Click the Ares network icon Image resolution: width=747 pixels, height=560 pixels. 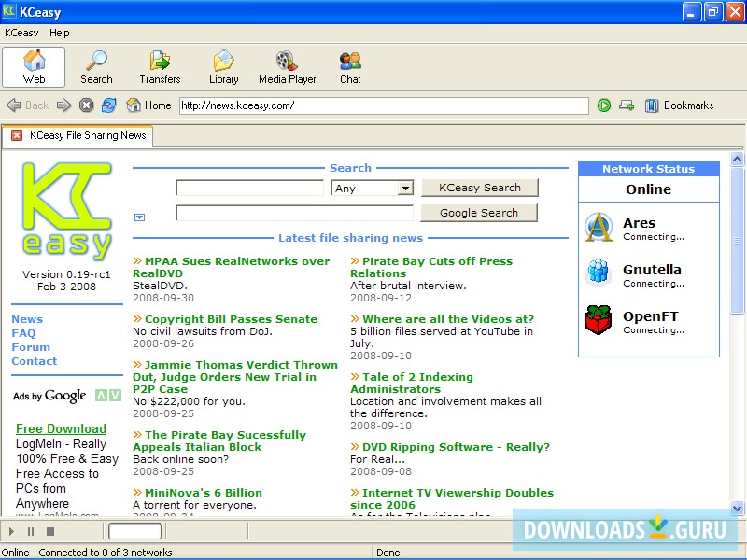(599, 227)
